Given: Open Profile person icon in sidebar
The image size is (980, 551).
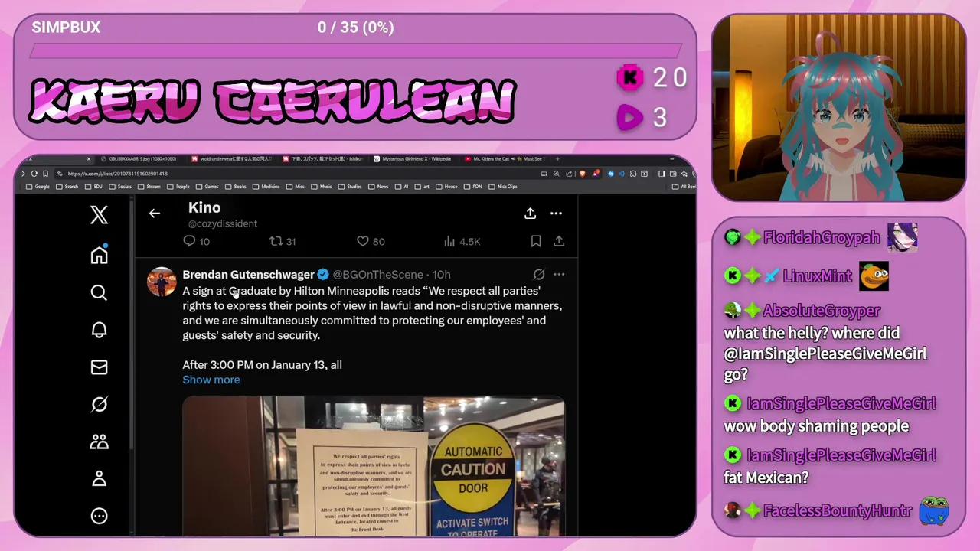Looking at the screenshot, I should click(99, 479).
